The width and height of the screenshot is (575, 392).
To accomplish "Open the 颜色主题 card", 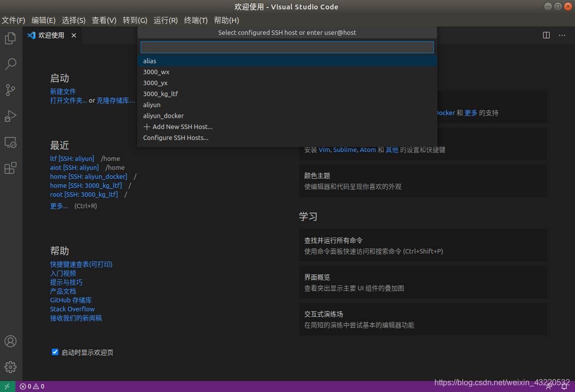I will point(423,181).
